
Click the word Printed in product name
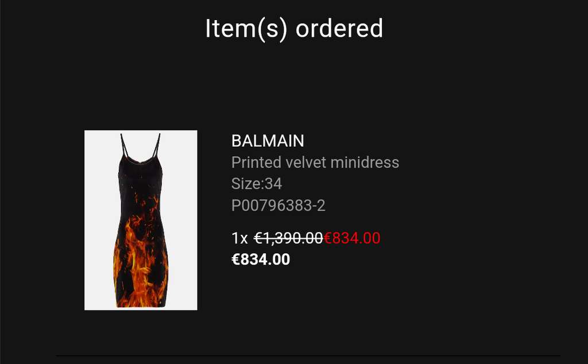(x=256, y=162)
